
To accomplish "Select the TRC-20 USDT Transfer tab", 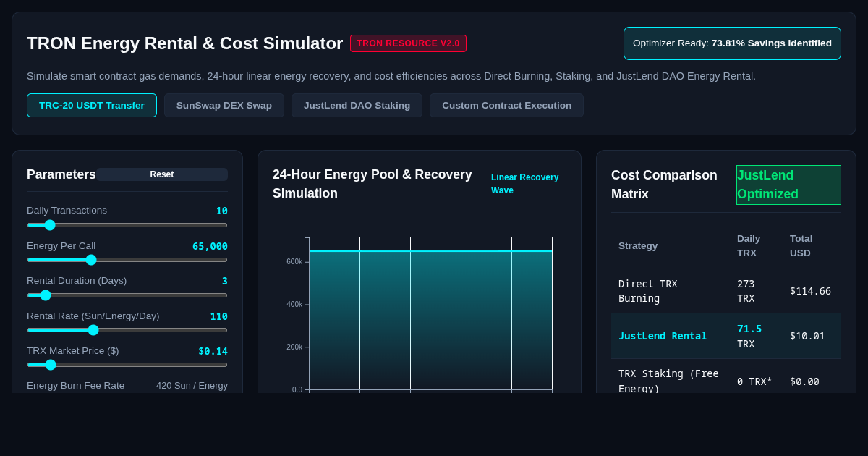I will click(x=92, y=105).
